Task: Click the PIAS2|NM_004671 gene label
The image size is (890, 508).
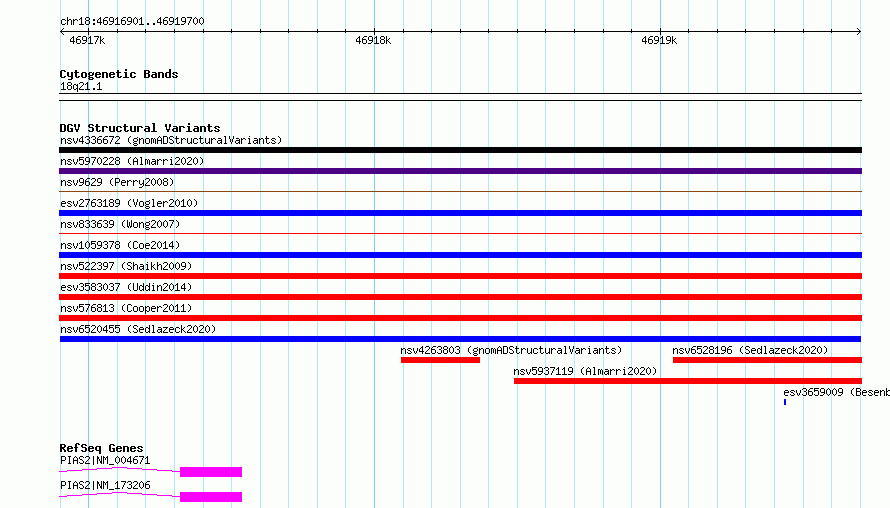Action: pos(105,460)
